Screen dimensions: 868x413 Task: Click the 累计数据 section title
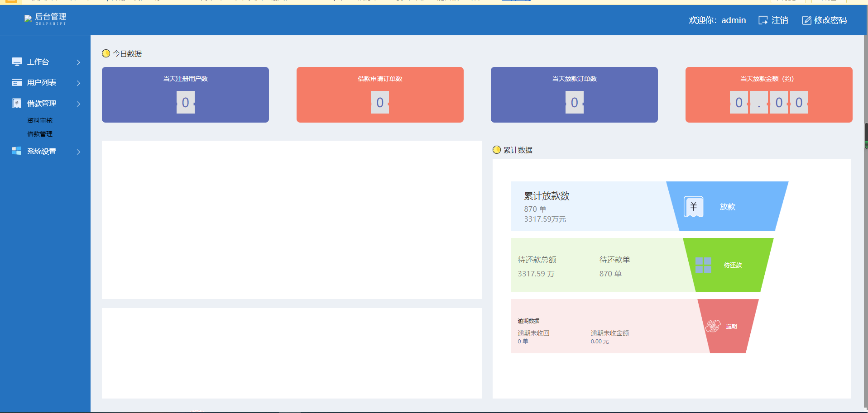[x=518, y=150]
